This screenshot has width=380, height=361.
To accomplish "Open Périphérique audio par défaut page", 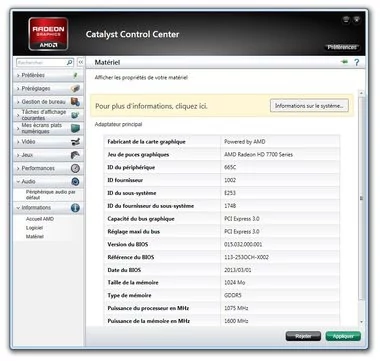I will pos(50,195).
